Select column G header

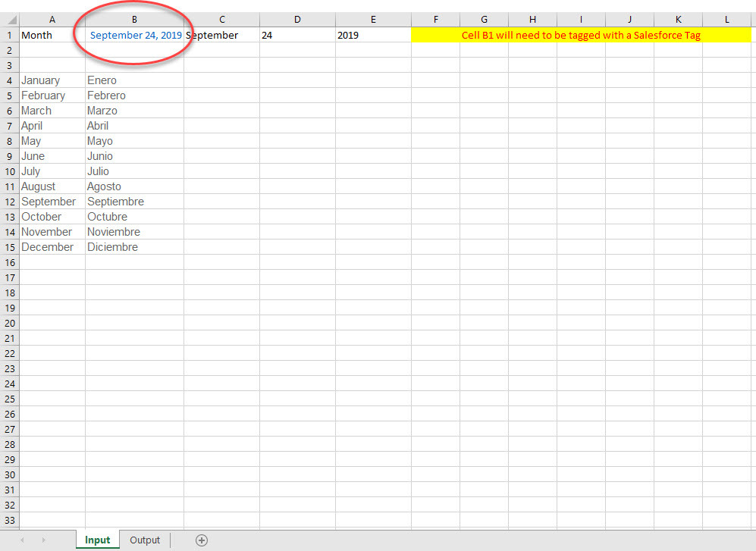[484, 20]
